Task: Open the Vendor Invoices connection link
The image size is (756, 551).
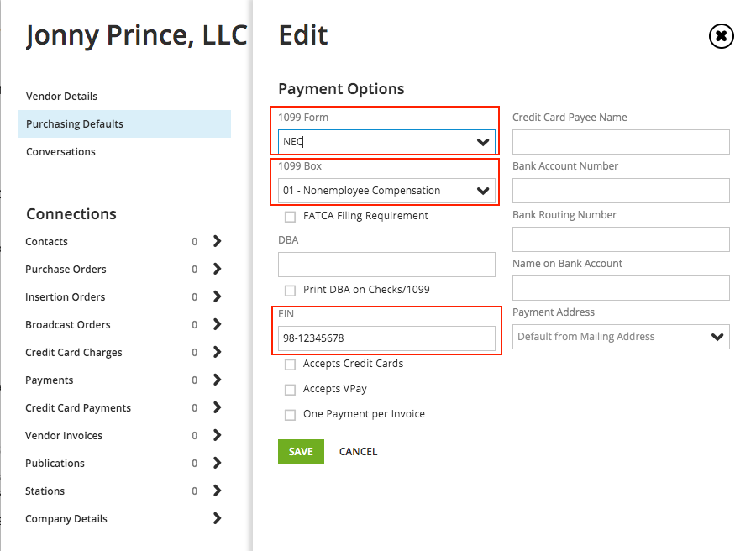Action: (x=64, y=436)
